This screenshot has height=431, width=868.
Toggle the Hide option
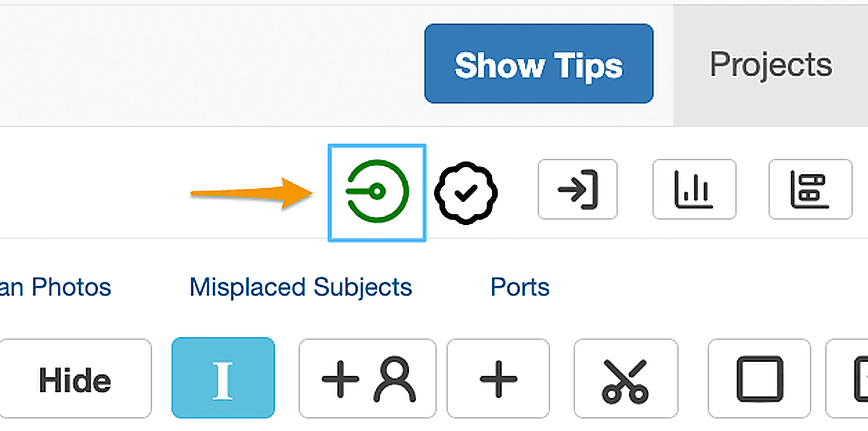pos(74,380)
